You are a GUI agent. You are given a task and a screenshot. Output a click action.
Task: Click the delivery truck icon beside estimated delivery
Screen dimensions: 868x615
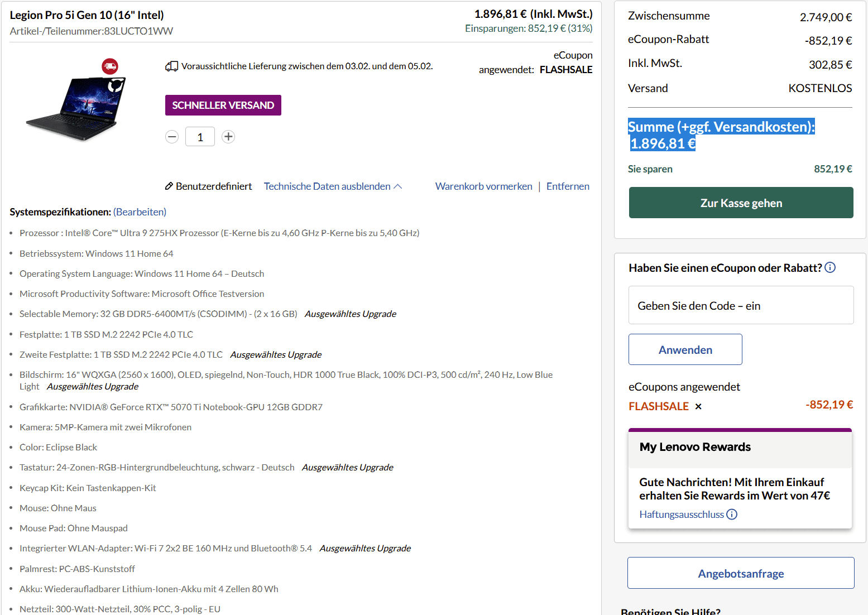click(171, 66)
